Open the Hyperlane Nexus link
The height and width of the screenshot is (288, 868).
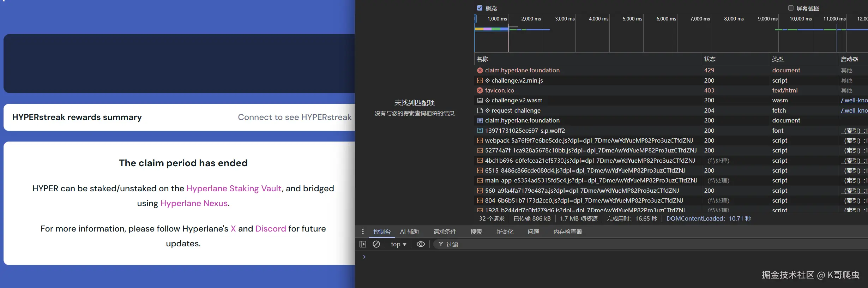coord(194,203)
